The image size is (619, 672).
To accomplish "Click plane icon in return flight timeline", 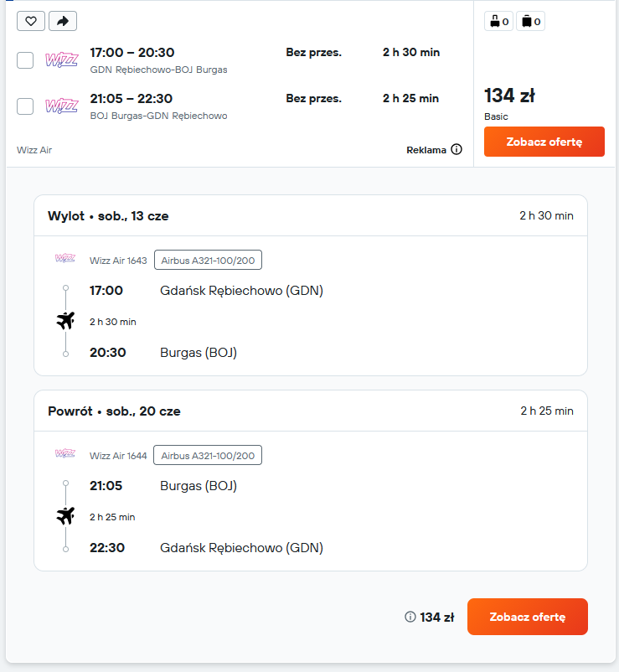I will [65, 515].
